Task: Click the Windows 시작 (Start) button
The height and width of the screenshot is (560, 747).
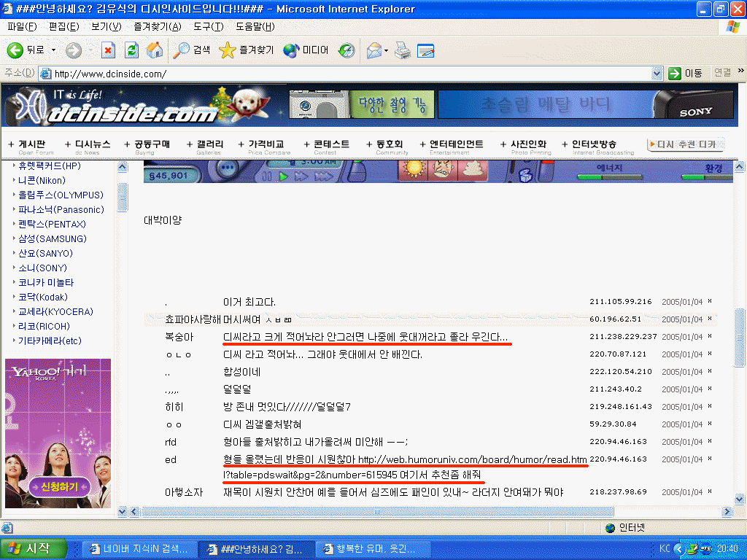Action: tap(34, 548)
